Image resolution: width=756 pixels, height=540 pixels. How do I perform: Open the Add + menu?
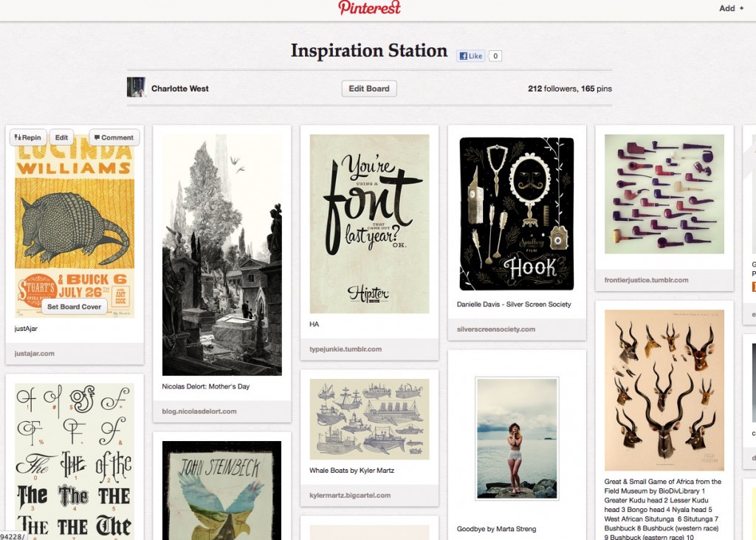tap(732, 8)
